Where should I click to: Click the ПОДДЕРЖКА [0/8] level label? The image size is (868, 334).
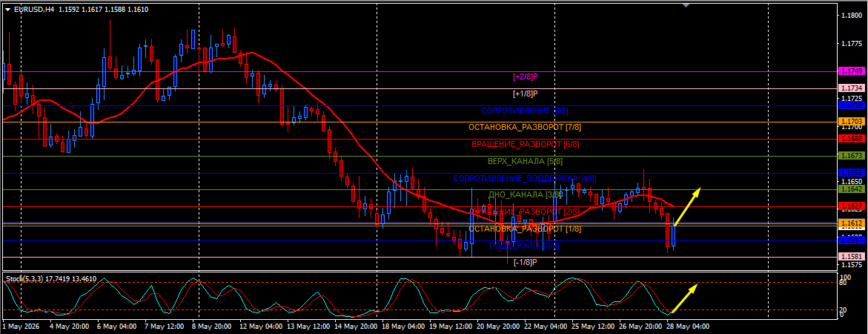coord(524,246)
